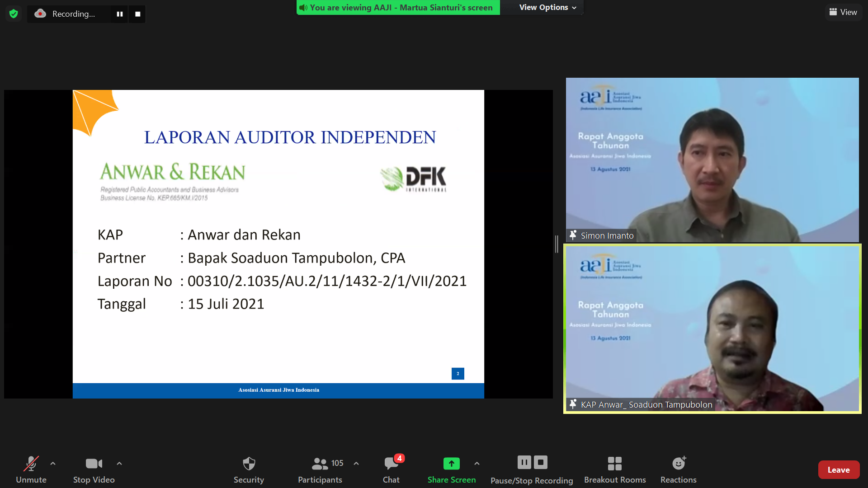The width and height of the screenshot is (868, 488).
Task: Click the Anwar & Rekan logo on slide
Action: [172, 182]
